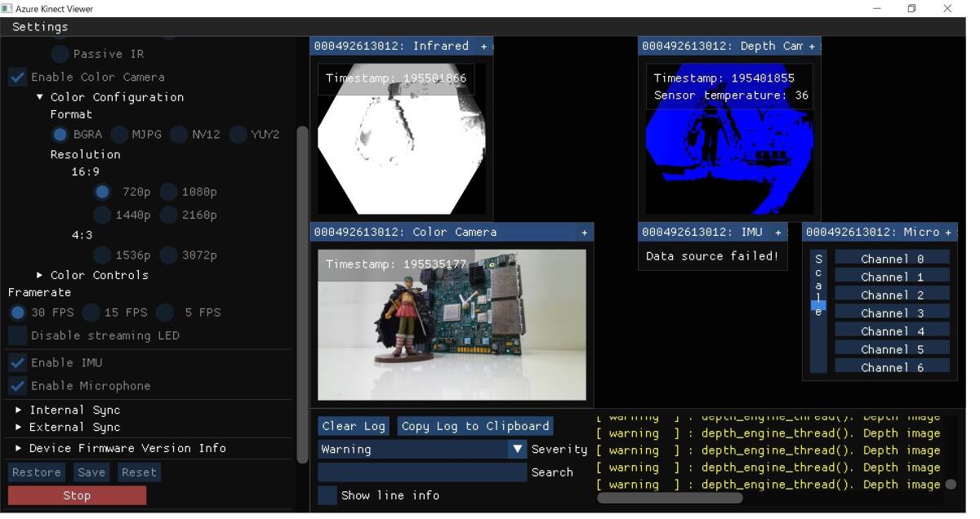Copy Log to Clipboard
The image size is (980, 519).
point(475,426)
